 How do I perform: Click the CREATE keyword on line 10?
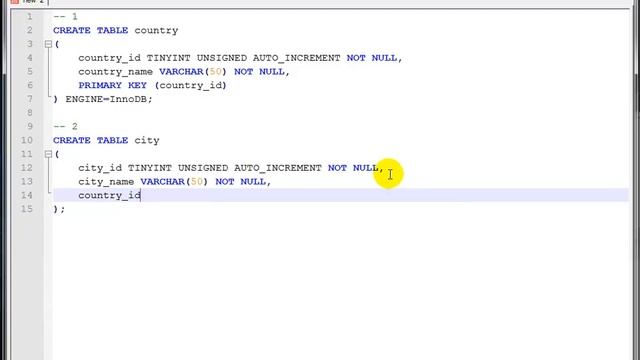[x=72, y=140]
